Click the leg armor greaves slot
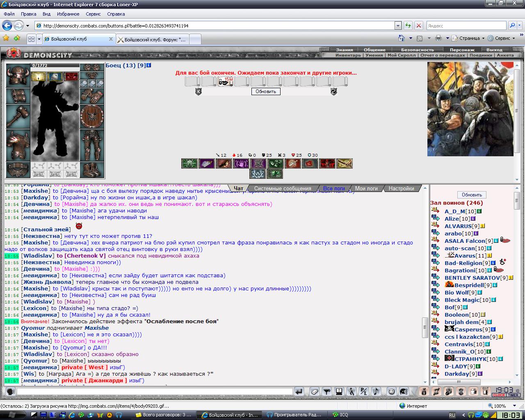This screenshot has height=420, width=525. click(92, 146)
